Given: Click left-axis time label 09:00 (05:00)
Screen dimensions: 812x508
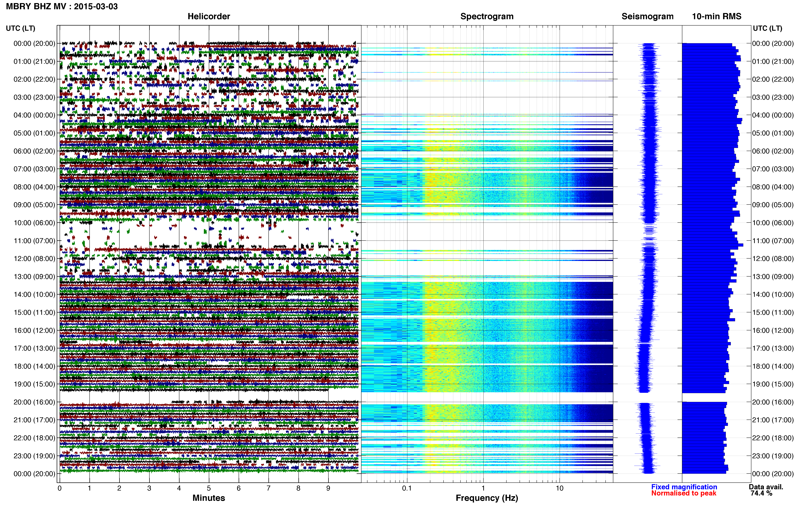Looking at the screenshot, I should [34, 205].
